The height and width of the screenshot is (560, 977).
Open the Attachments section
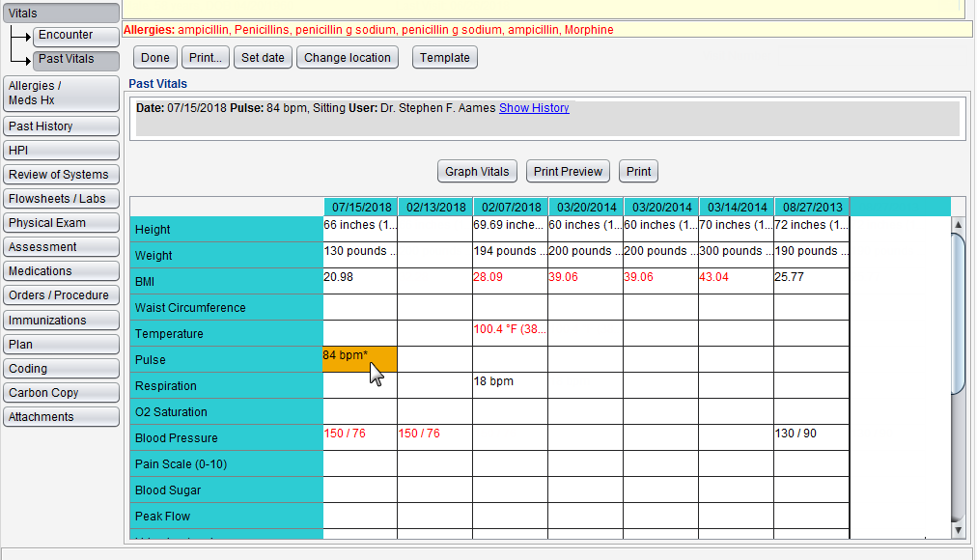point(61,417)
